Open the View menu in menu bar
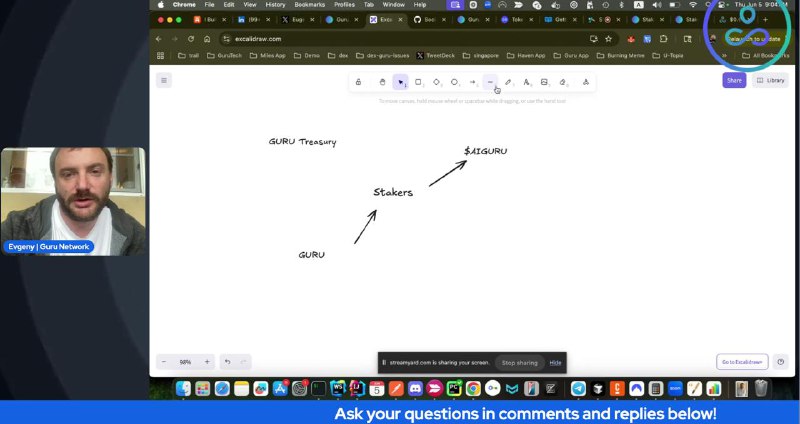Image resolution: width=800 pixels, height=424 pixels. 249,5
